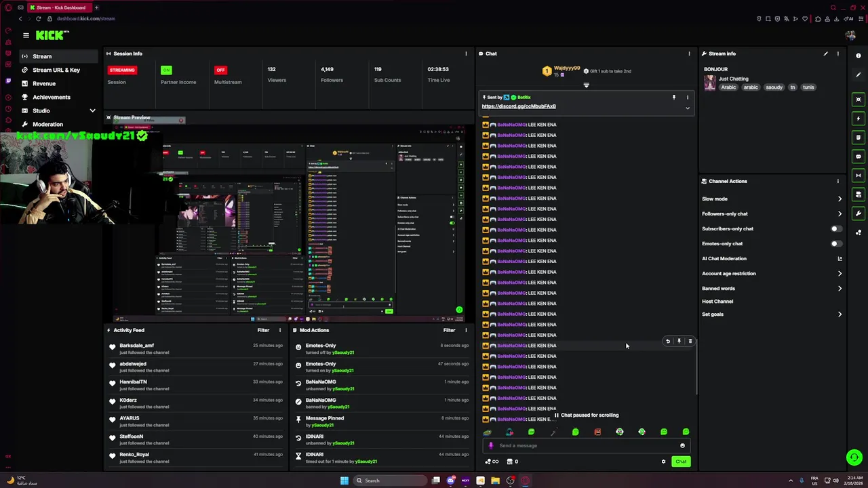Open the pinned Discord invite link
The height and width of the screenshot is (488, 868).
(519, 106)
